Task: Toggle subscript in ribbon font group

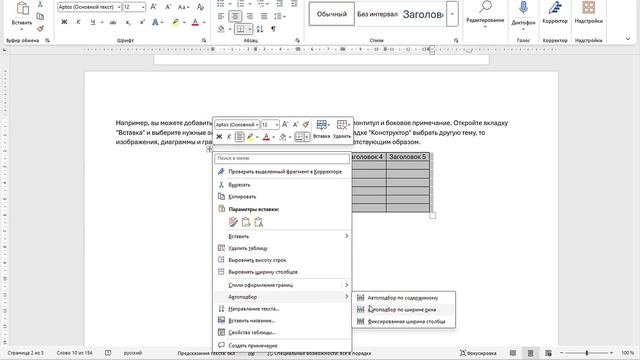Action: pyautogui.click(x=128, y=22)
